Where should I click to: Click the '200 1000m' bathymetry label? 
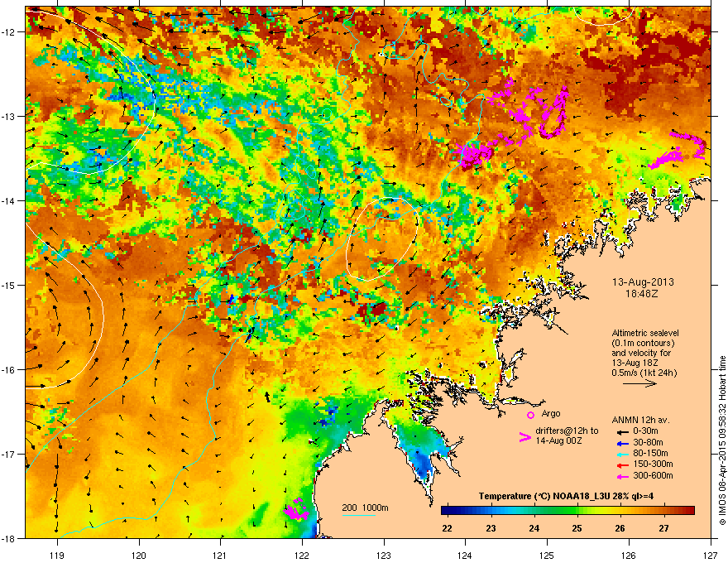[x=365, y=508]
